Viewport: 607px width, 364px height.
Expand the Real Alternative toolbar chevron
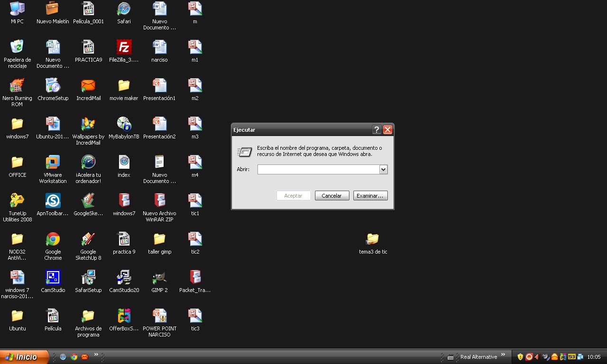click(503, 355)
